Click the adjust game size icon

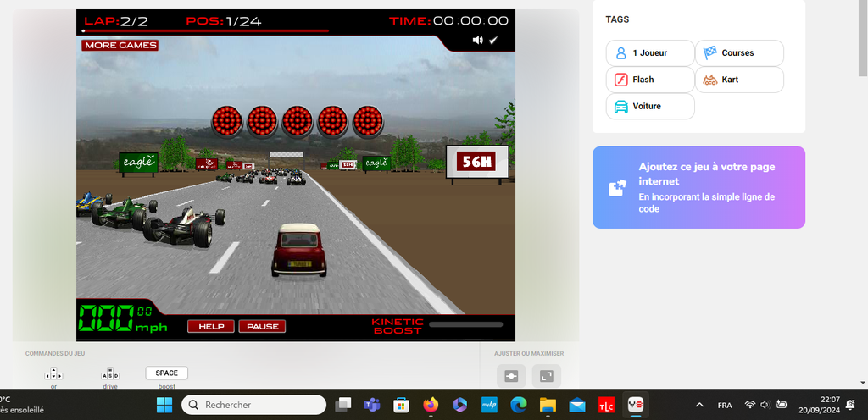[511, 377]
